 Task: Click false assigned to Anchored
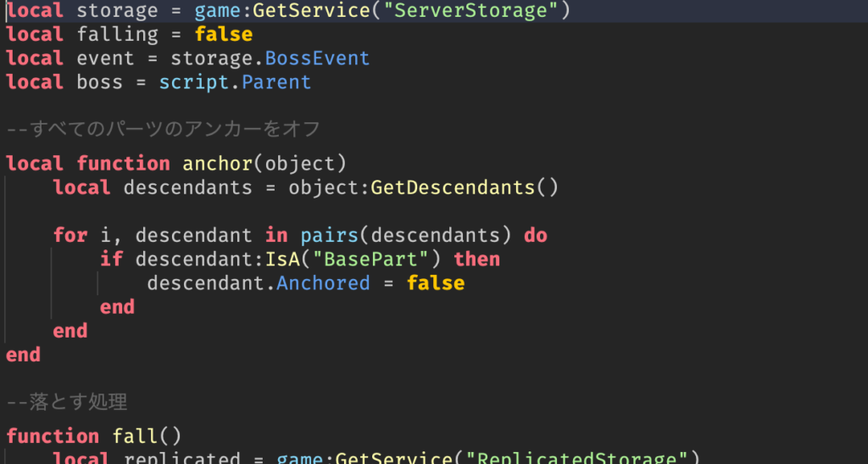(436, 282)
